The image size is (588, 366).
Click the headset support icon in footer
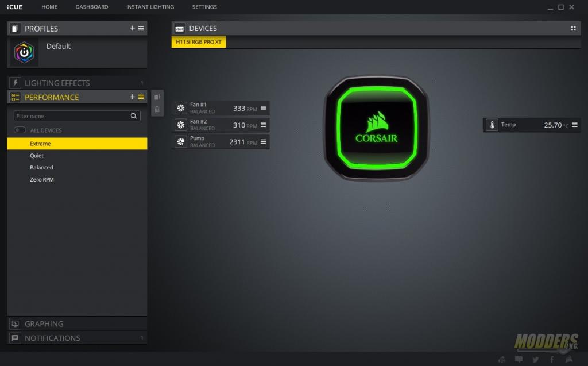502,359
